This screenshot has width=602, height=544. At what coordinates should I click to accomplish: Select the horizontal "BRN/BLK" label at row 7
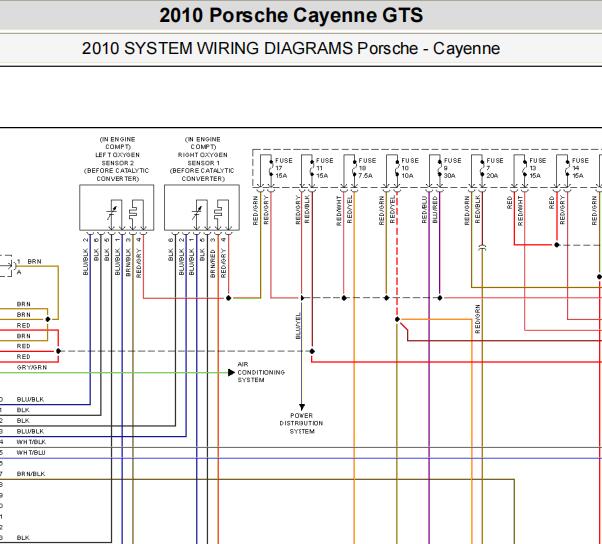click(31, 474)
